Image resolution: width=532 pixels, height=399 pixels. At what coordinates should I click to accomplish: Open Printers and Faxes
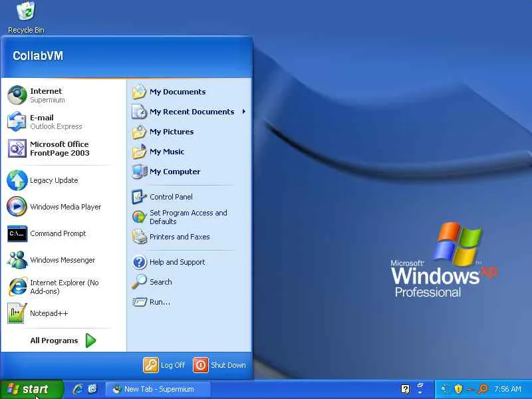point(189,237)
